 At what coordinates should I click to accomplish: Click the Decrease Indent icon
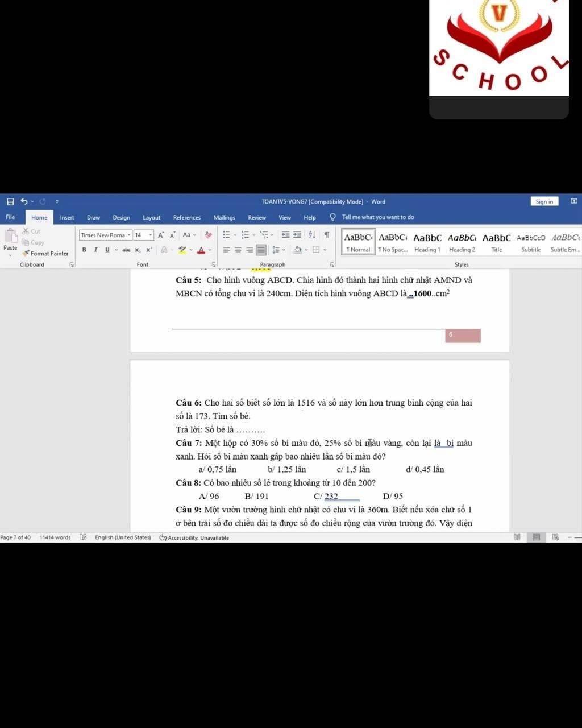tap(285, 235)
